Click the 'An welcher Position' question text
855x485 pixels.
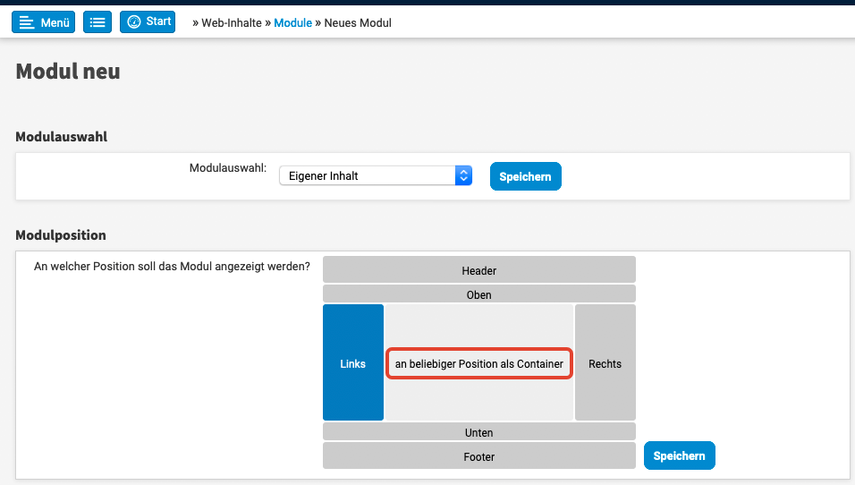(x=172, y=267)
